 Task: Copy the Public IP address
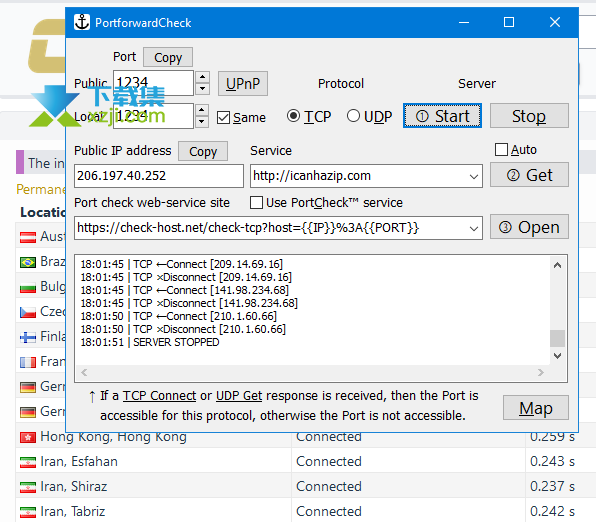203,151
